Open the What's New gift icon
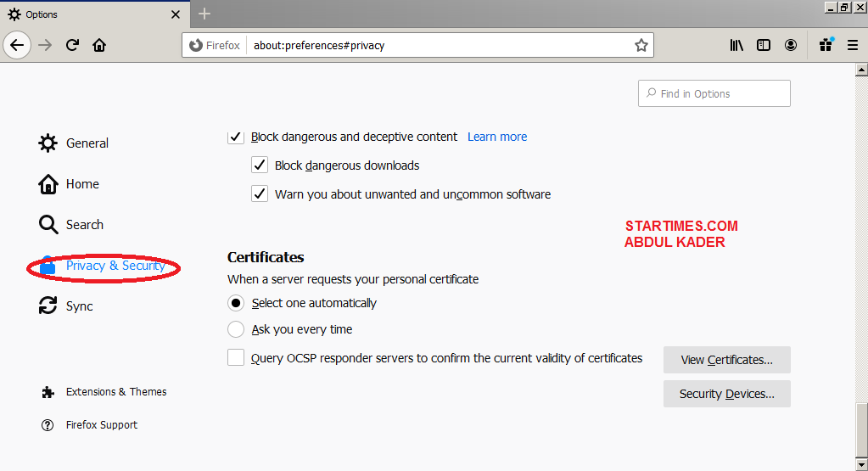The width and height of the screenshot is (868, 471). pos(826,45)
